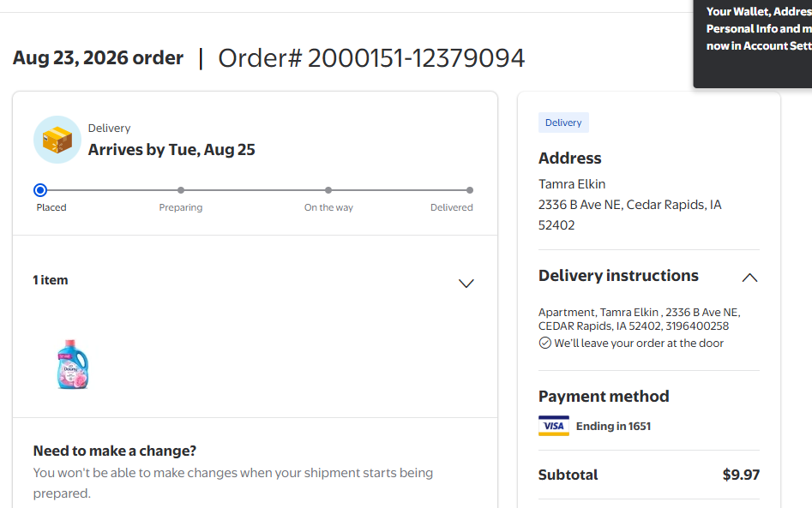The image size is (812, 508).
Task: Click the Visa card icon
Action: [554, 426]
